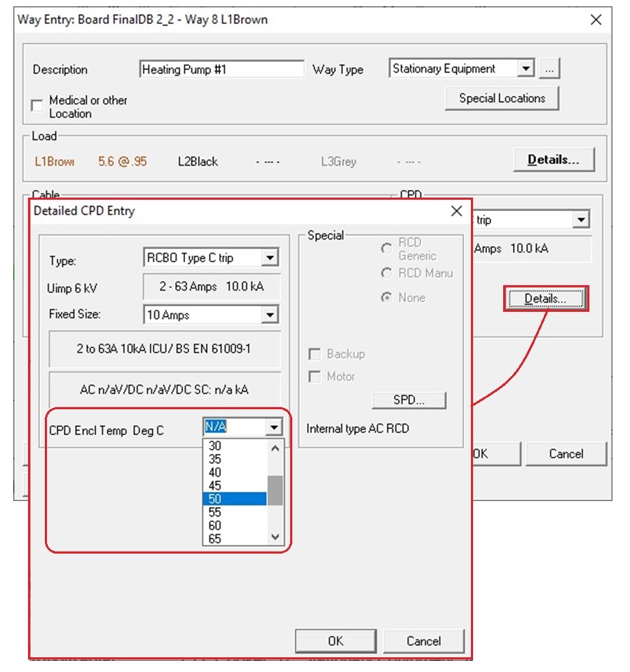This screenshot has height=672, width=630.
Task: Toggle the CPD Encl Temp dropdown arrow
Action: 274,427
